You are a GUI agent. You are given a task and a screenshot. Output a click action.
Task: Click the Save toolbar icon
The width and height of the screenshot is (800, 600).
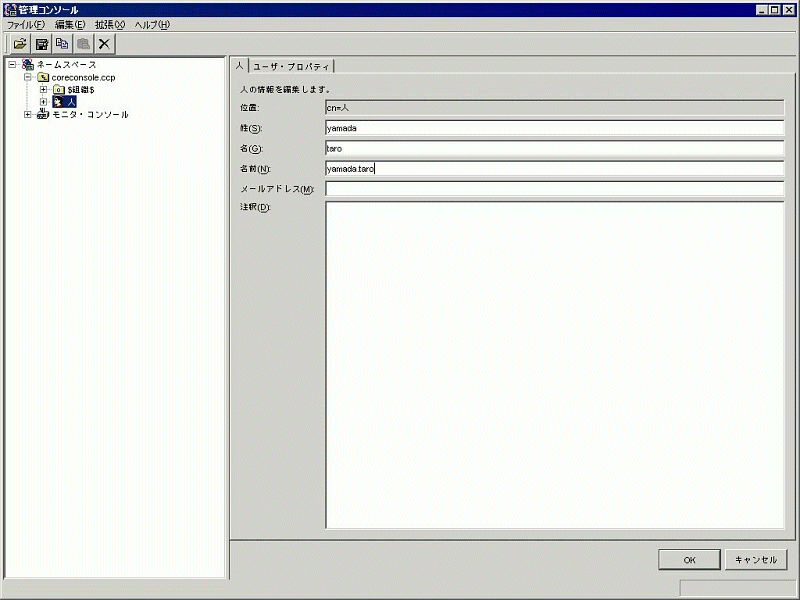(42, 44)
